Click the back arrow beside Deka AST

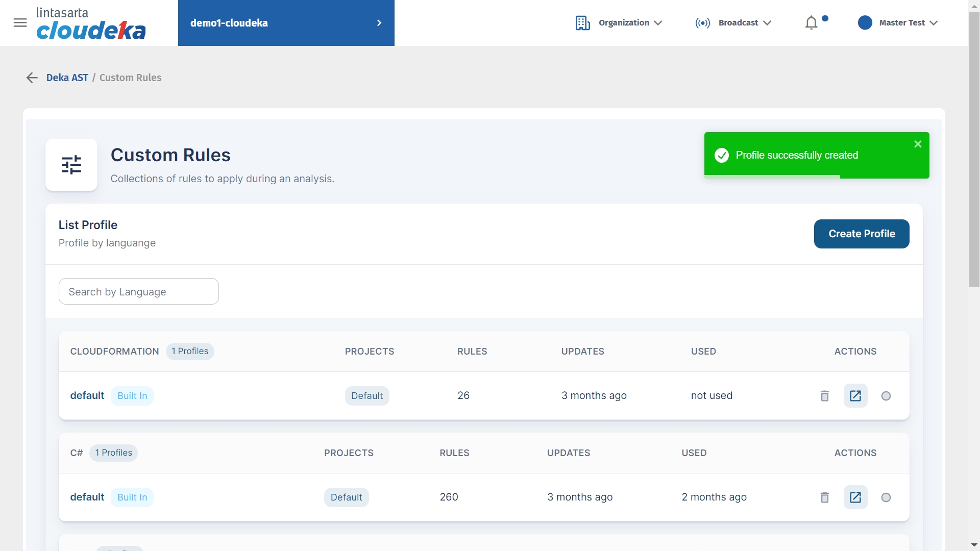coord(32,78)
